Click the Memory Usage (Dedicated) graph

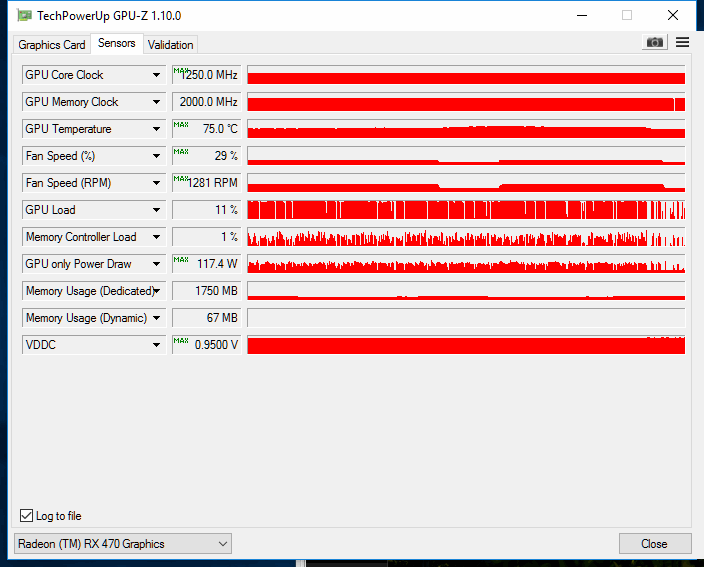pos(466,291)
